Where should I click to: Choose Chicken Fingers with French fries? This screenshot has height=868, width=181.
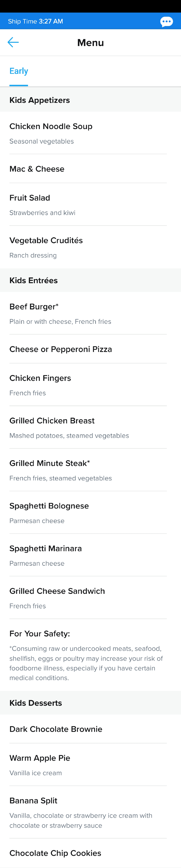pos(90,385)
